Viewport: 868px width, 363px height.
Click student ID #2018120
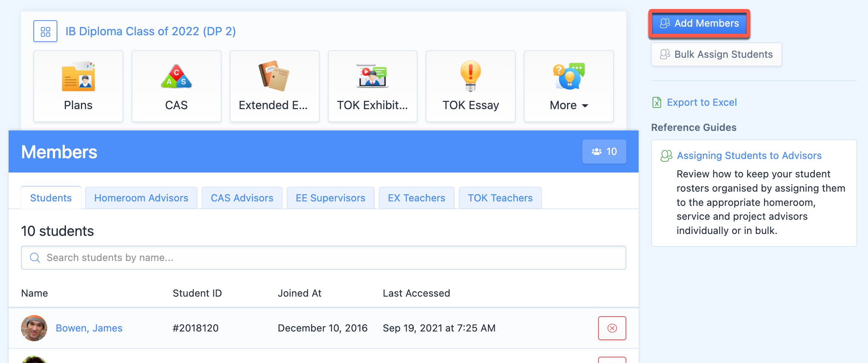pyautogui.click(x=196, y=328)
